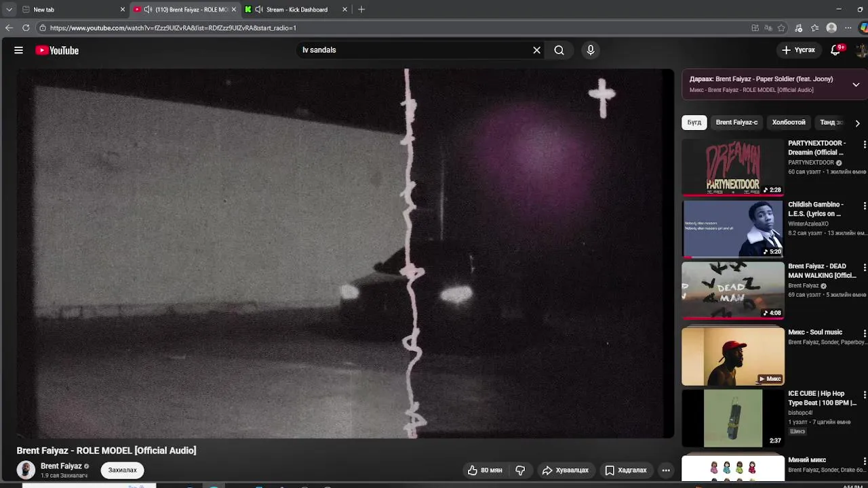Screen dimensions: 868x488
Task: Open browser media control icon
Action: [x=798, y=28]
